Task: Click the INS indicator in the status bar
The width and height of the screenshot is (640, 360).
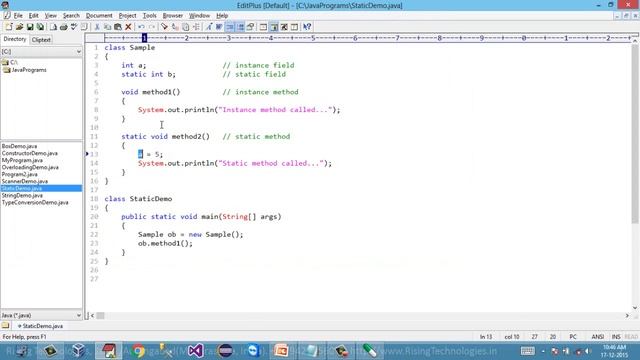Action: (616, 337)
